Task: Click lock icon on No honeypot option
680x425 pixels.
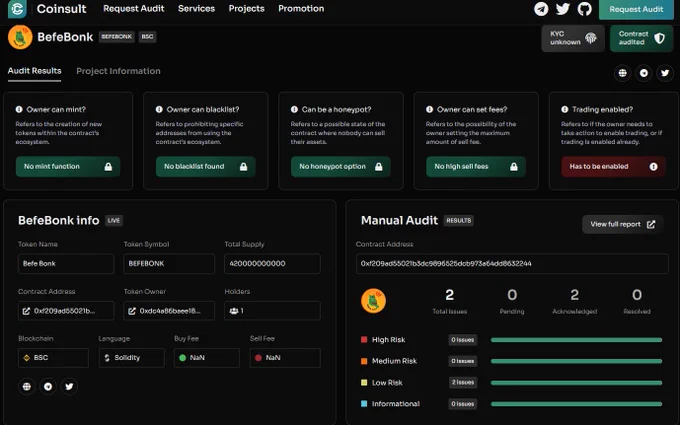Action: coord(379,167)
